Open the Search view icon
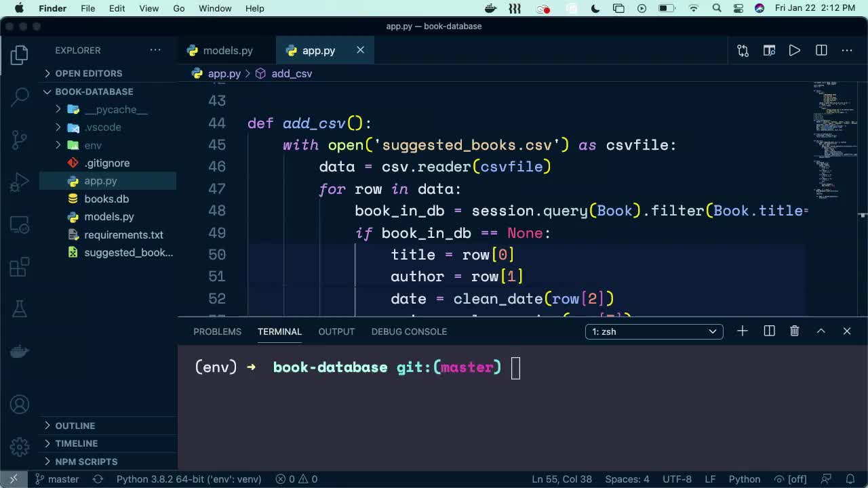 click(x=20, y=97)
